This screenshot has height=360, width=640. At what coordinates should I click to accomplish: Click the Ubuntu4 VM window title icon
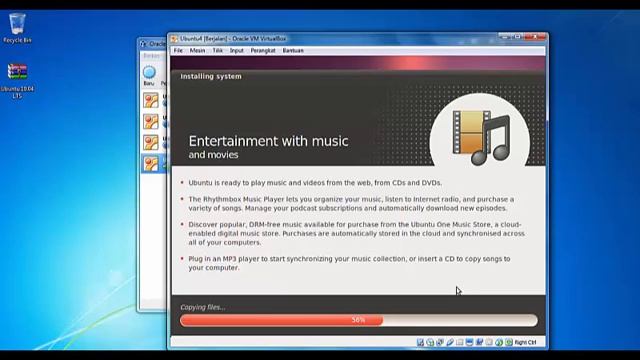coord(174,39)
